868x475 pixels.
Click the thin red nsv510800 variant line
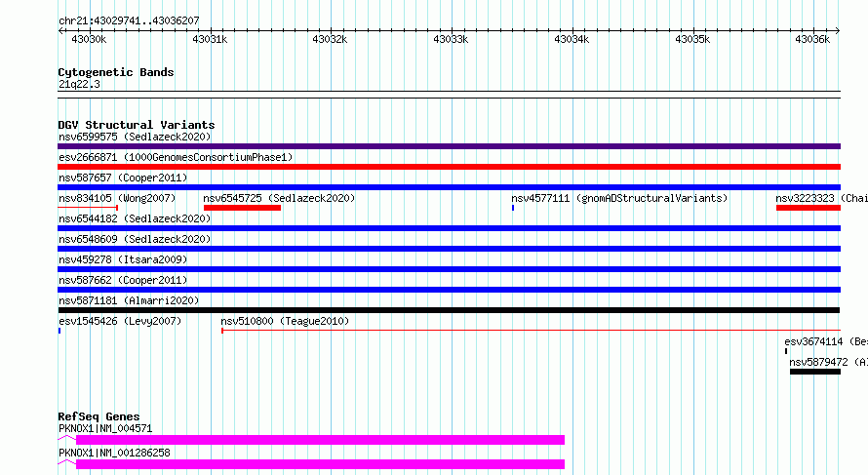[x=531, y=331]
